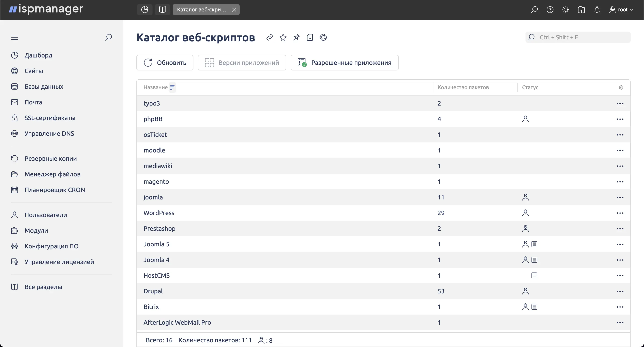Copy link to the web scripts catalog
644x347 pixels.
[270, 37]
